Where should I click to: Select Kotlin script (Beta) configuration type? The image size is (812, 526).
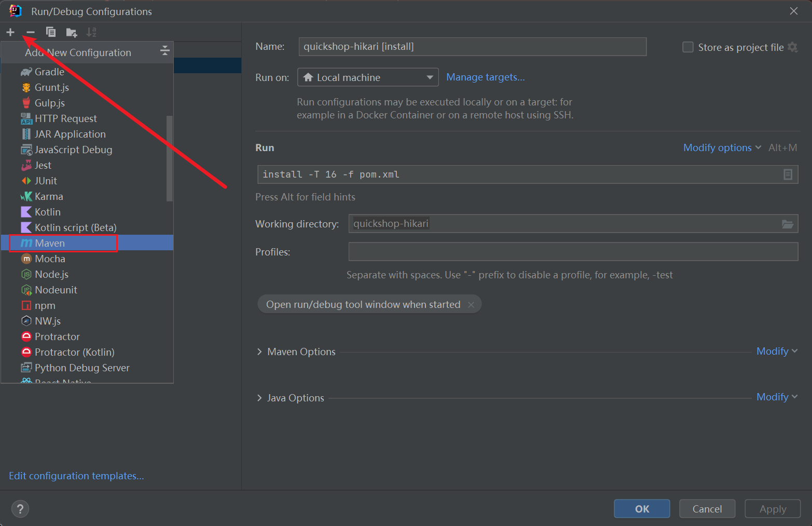87,227
